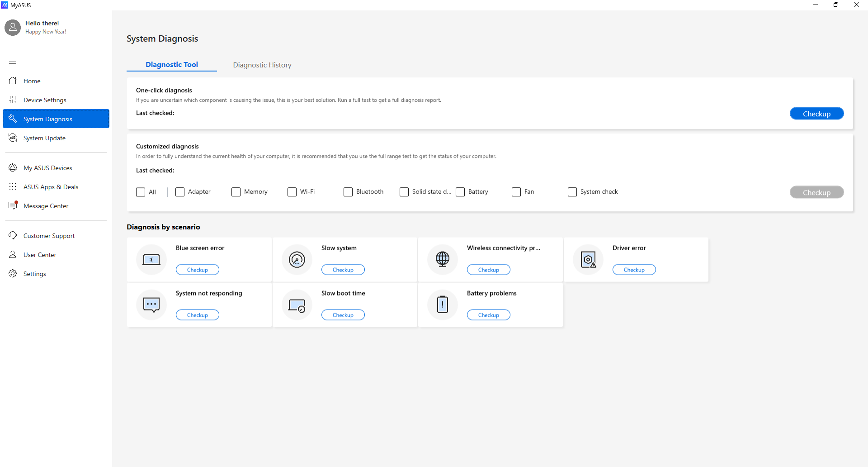This screenshot has height=467, width=868.
Task: Select the Bluetooth checkbox
Action: point(348,192)
